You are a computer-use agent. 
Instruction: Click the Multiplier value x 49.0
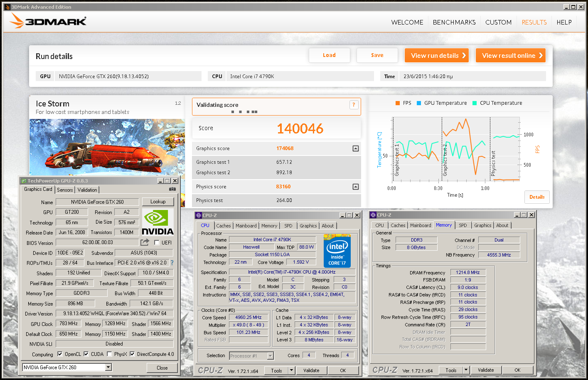click(x=248, y=325)
